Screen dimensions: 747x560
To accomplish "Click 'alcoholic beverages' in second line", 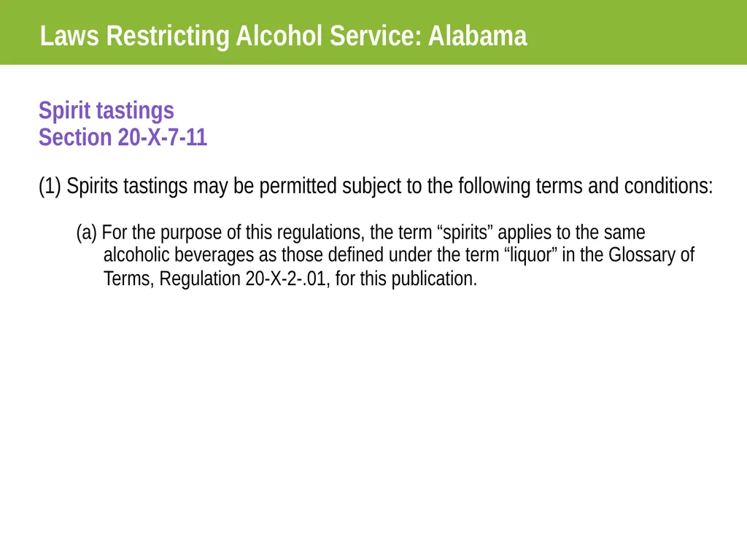I will [179, 254].
